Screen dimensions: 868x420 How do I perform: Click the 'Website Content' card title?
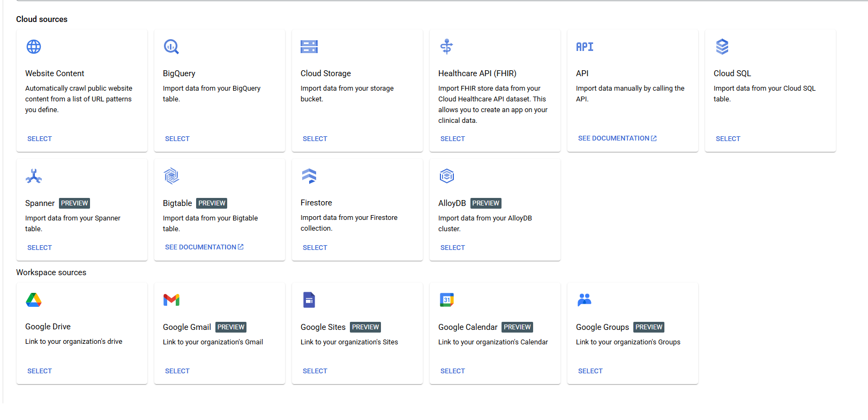click(x=55, y=73)
